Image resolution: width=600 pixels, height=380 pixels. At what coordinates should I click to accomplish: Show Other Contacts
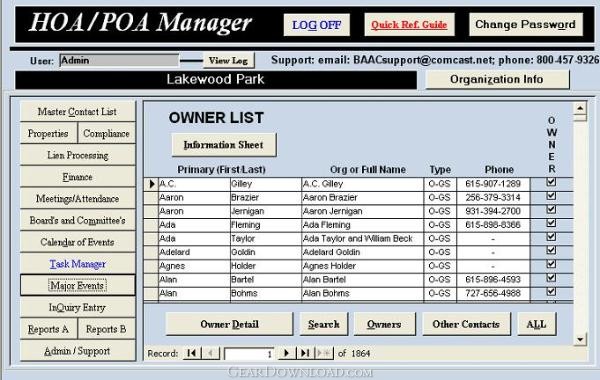click(x=466, y=324)
